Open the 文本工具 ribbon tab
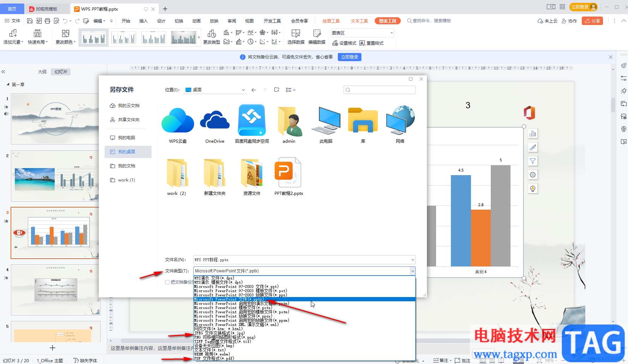The height and width of the screenshot is (364, 628). click(x=359, y=21)
